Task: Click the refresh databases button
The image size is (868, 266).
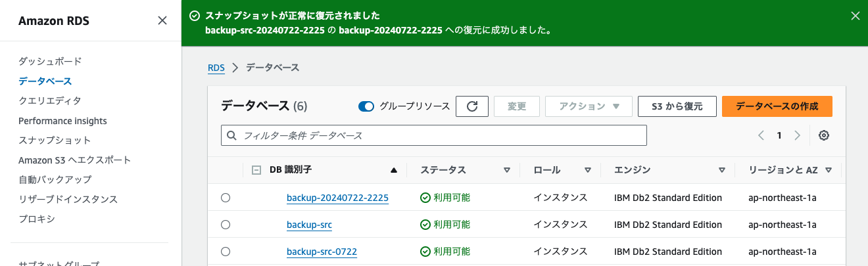Action: click(x=472, y=106)
